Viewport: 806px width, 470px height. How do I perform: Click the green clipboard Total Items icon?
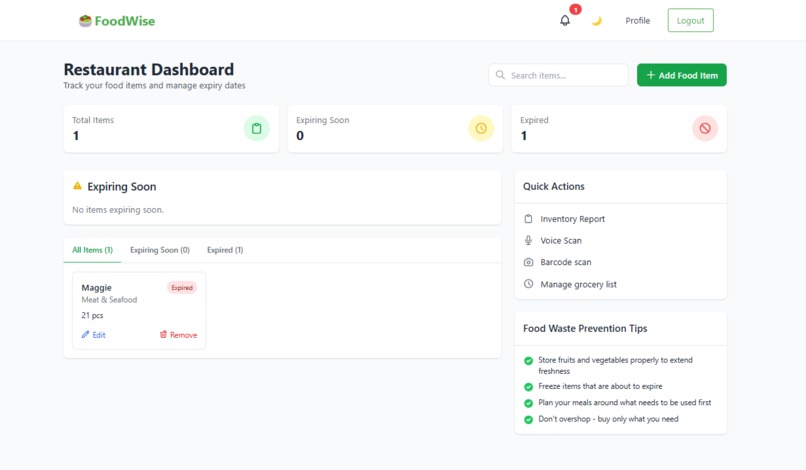[257, 128]
